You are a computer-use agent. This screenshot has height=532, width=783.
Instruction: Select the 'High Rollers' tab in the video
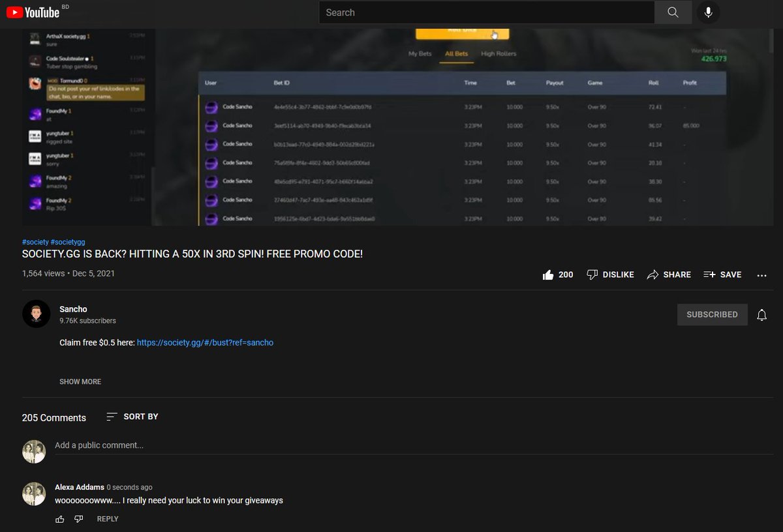coord(499,53)
